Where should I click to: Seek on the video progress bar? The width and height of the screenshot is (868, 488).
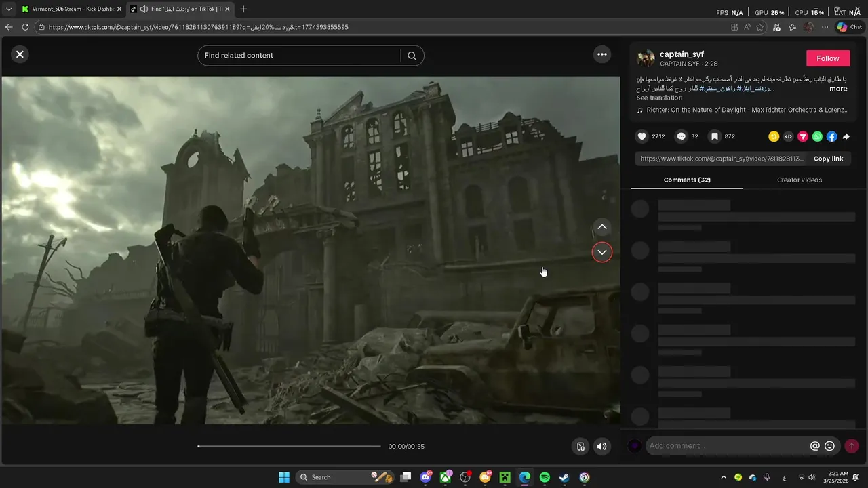pyautogui.click(x=290, y=446)
